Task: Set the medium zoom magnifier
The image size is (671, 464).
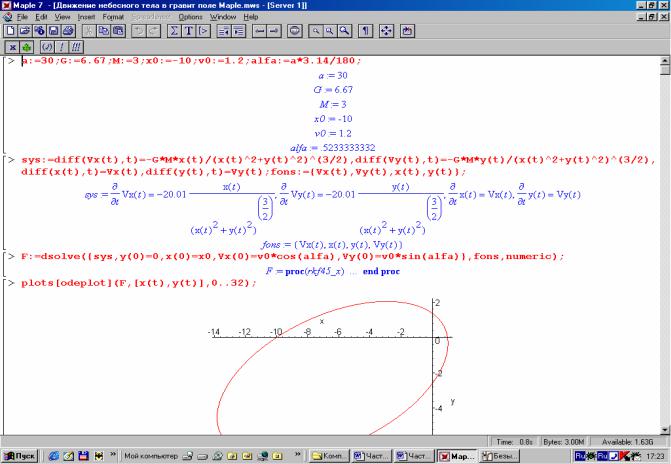Action: pyautogui.click(x=330, y=31)
